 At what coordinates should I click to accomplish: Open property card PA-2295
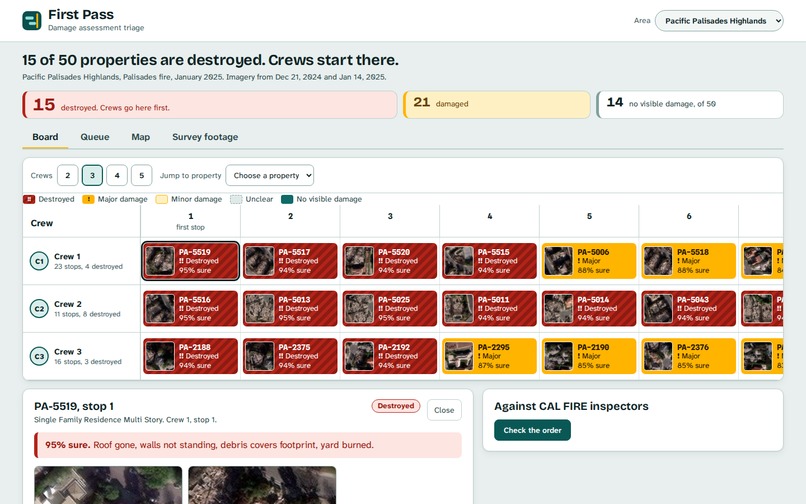[x=489, y=356]
